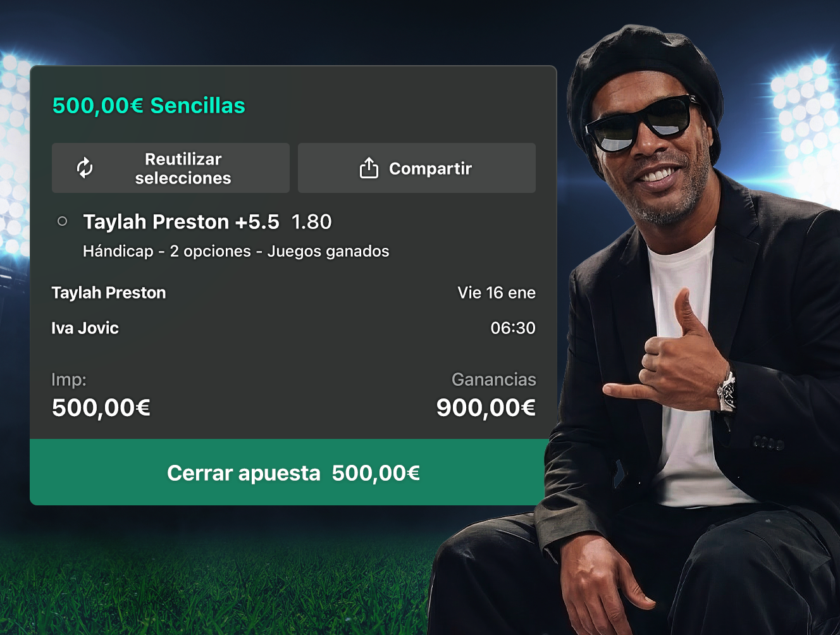Click the refresh arrows reuse icon

click(x=85, y=168)
